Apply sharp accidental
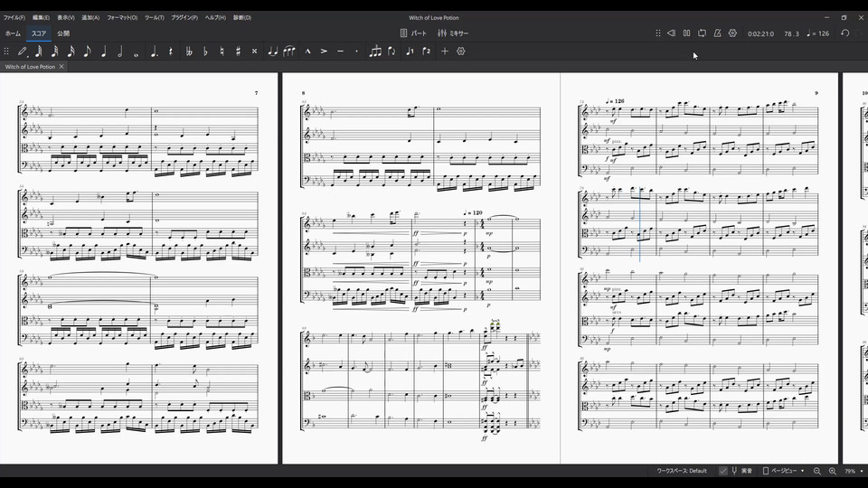 point(238,52)
